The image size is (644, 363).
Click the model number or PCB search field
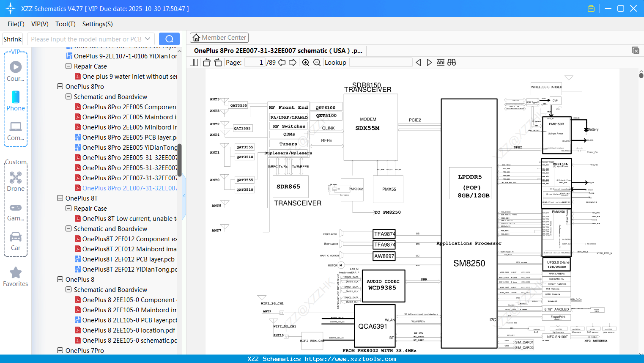tap(86, 39)
